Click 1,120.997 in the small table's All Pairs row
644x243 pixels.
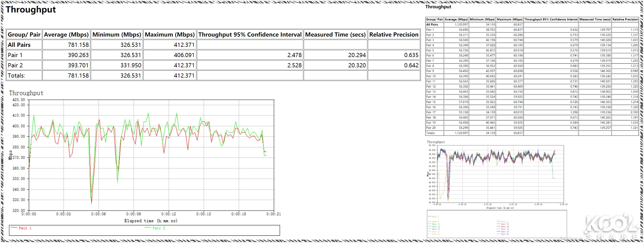(x=461, y=25)
